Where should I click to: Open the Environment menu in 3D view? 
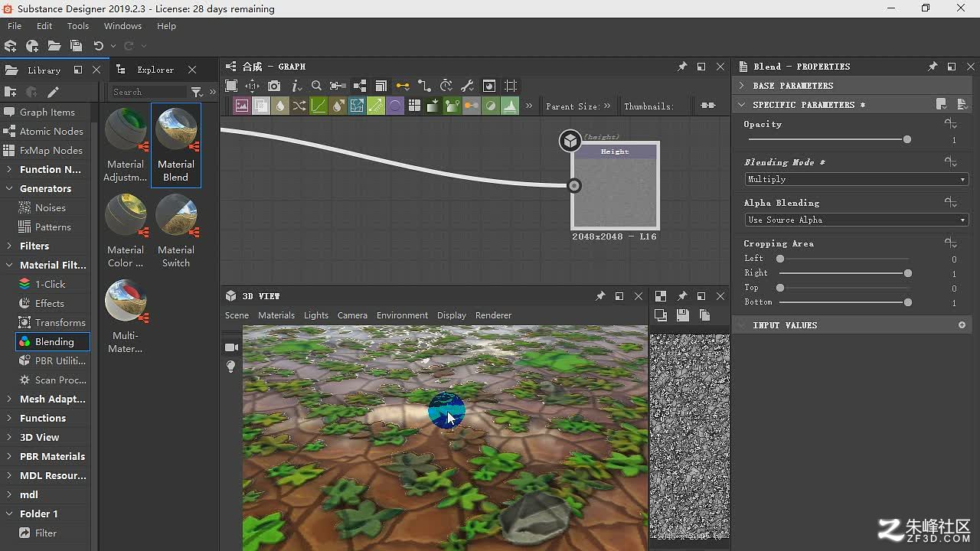coord(402,315)
